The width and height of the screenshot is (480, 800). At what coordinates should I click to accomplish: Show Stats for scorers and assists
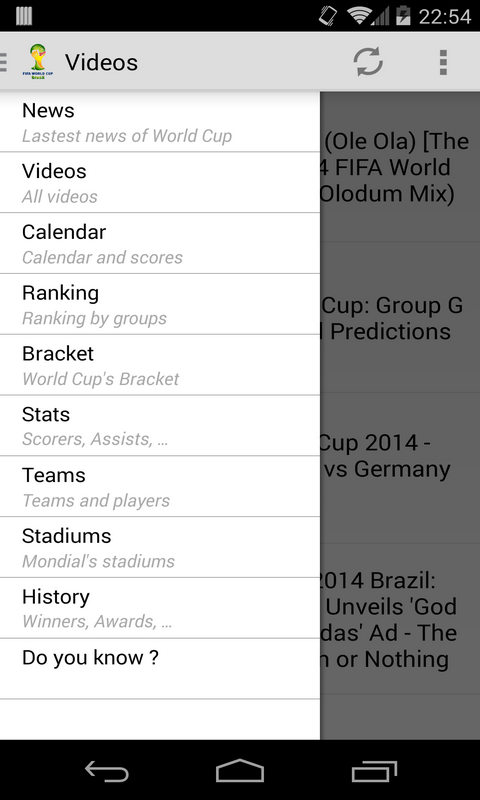coord(160,426)
